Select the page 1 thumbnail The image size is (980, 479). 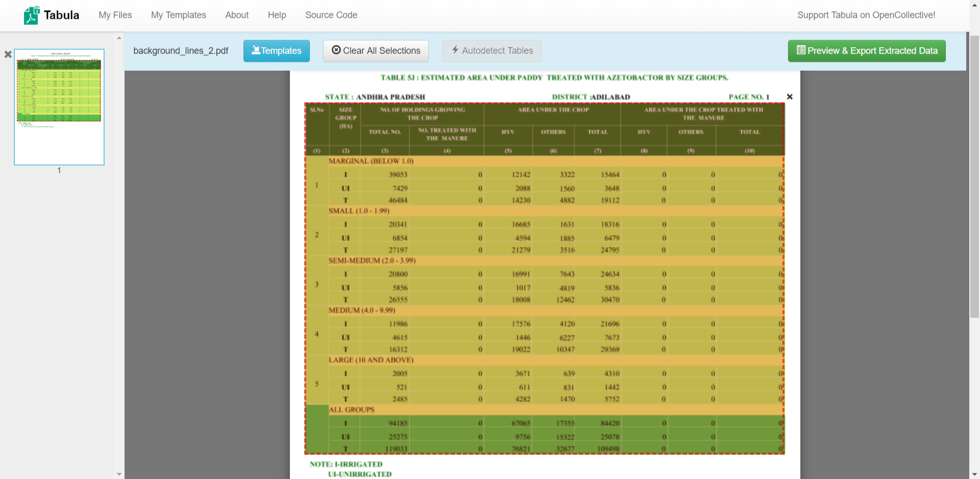pyautogui.click(x=59, y=107)
